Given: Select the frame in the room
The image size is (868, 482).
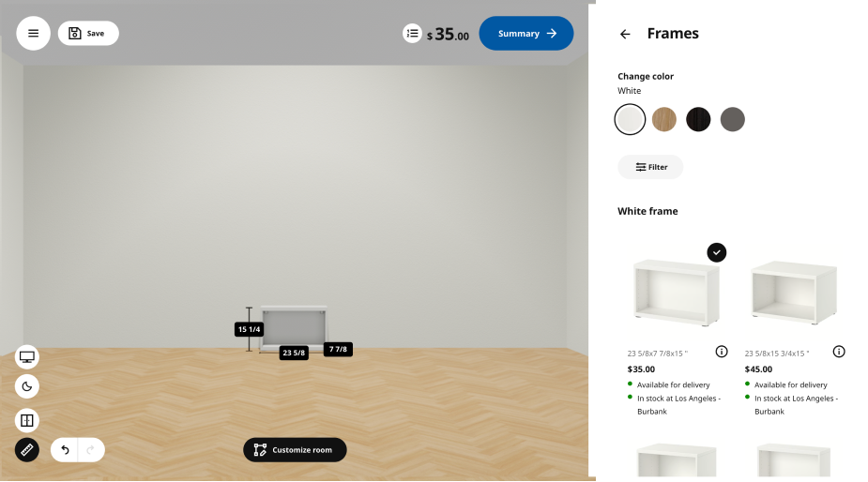Looking at the screenshot, I should pyautogui.click(x=294, y=327).
